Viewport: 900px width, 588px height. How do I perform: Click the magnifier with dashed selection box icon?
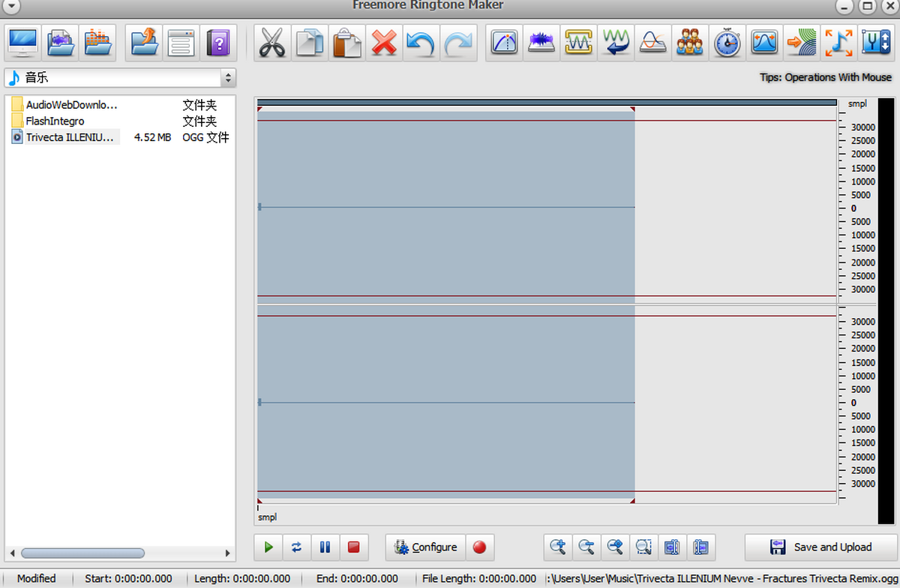point(643,547)
